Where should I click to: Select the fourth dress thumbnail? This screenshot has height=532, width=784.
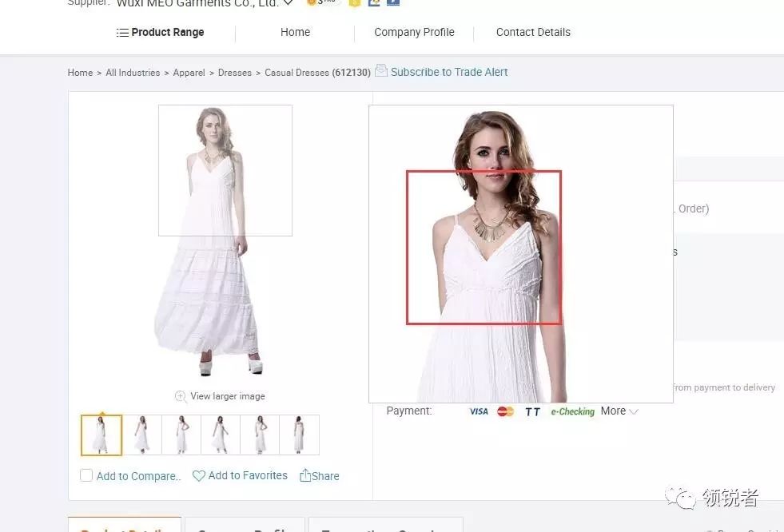click(x=221, y=435)
